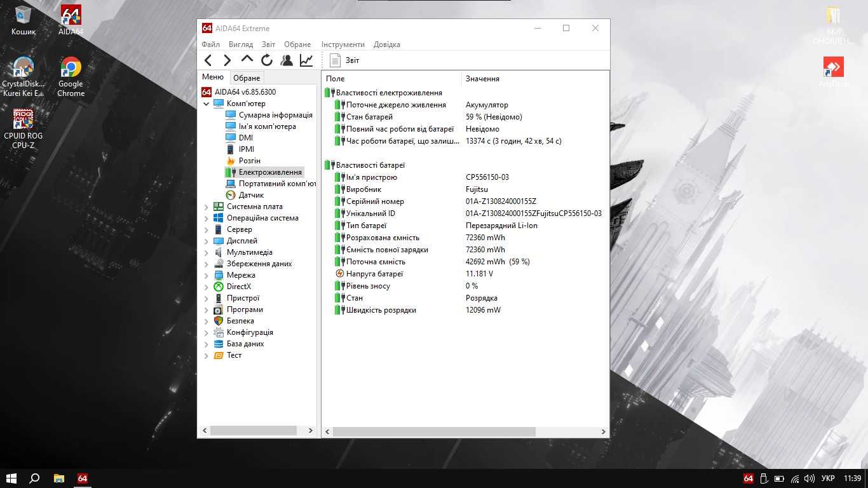Screen dimensions: 868x488
Task: Go back with the left arrow toolbar icon
Action: tap(208, 60)
